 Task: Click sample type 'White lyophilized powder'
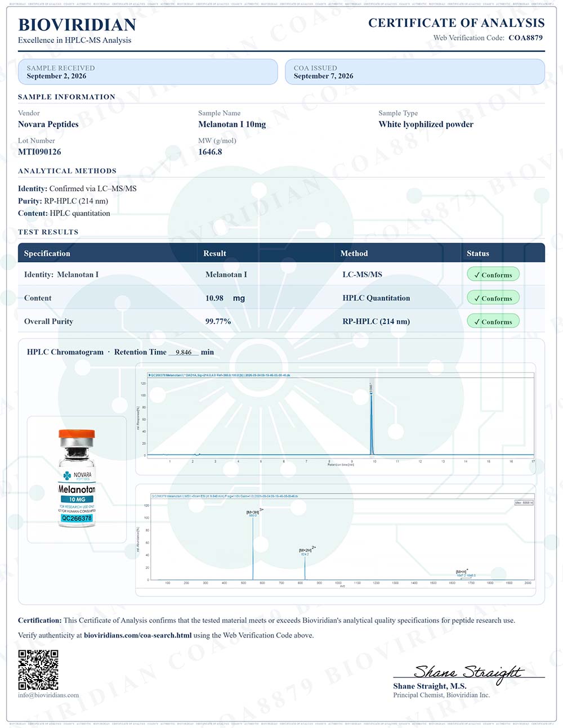[426, 124]
